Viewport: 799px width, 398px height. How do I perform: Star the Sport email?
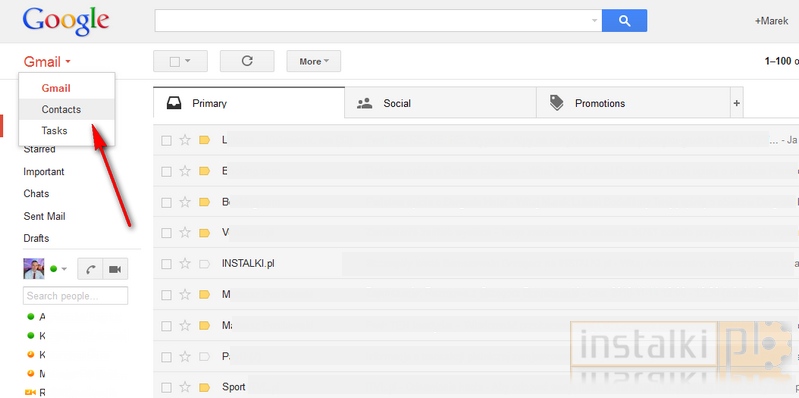point(185,387)
